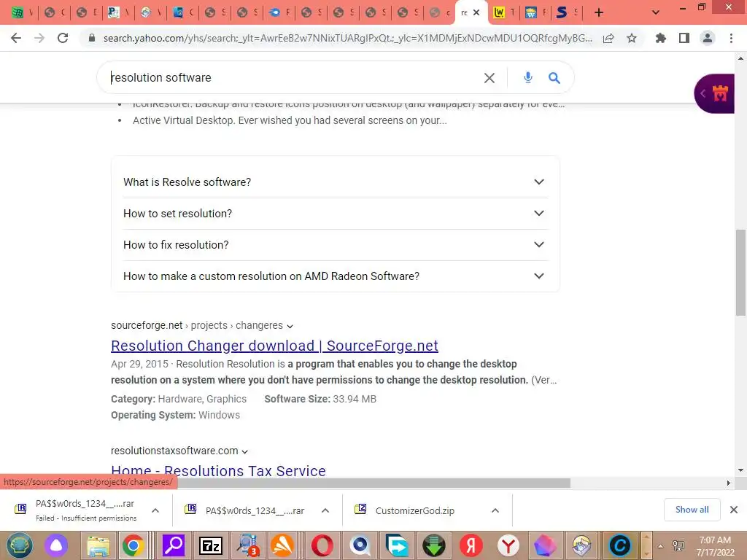Switch to the tab with blue fish icon
Screen dimensions: 747x560
point(279,13)
